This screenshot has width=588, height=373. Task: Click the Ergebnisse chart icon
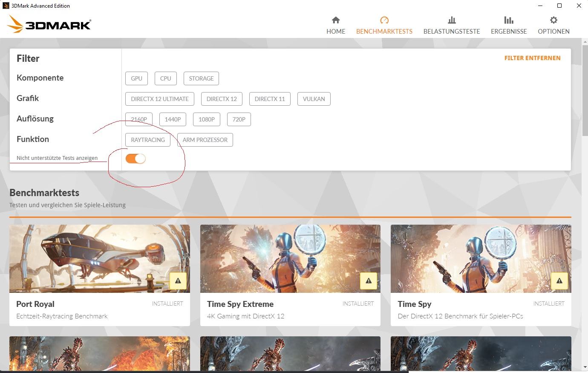[x=509, y=20]
